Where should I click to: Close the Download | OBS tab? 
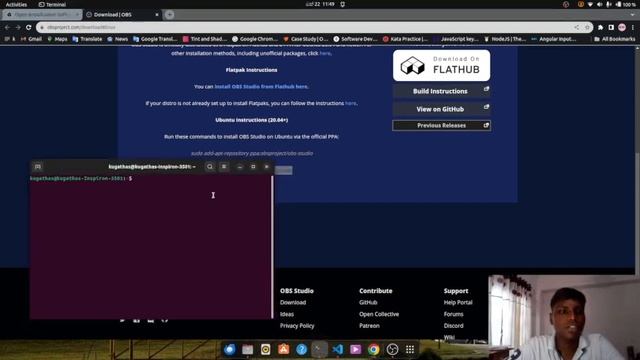coord(157,15)
